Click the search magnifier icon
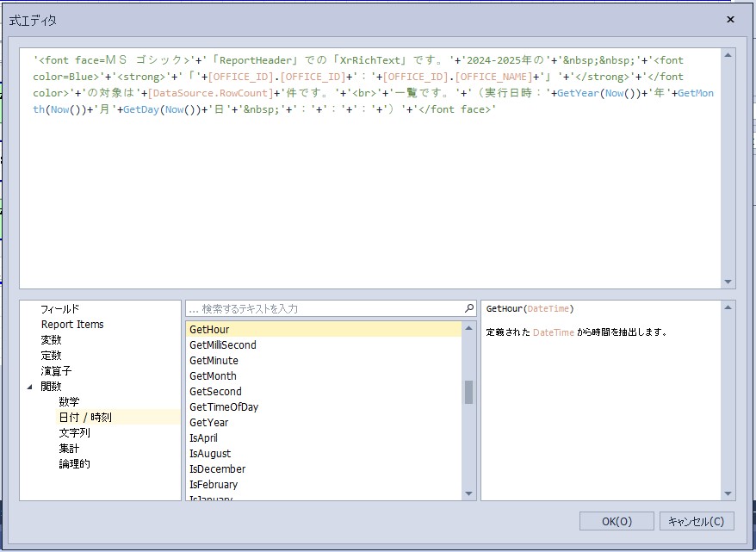 coord(469,308)
